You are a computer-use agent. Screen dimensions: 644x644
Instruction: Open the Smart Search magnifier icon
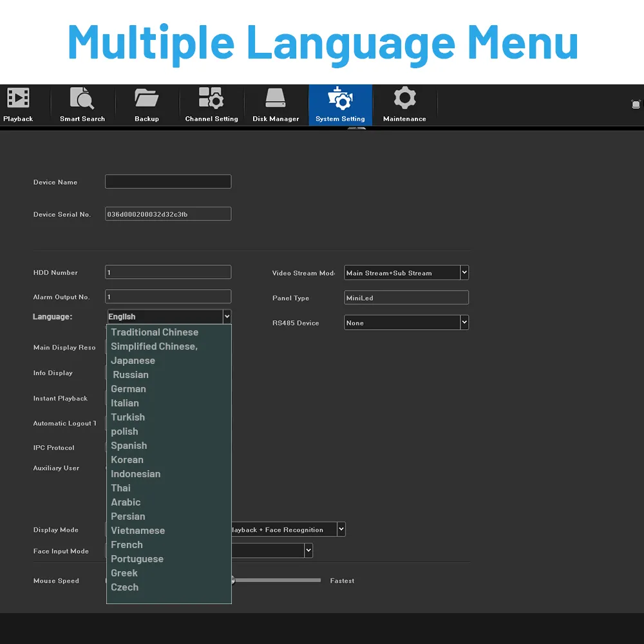(82, 98)
